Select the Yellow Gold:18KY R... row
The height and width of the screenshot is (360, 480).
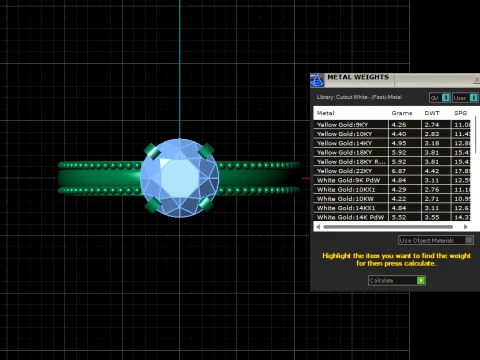(x=392, y=162)
